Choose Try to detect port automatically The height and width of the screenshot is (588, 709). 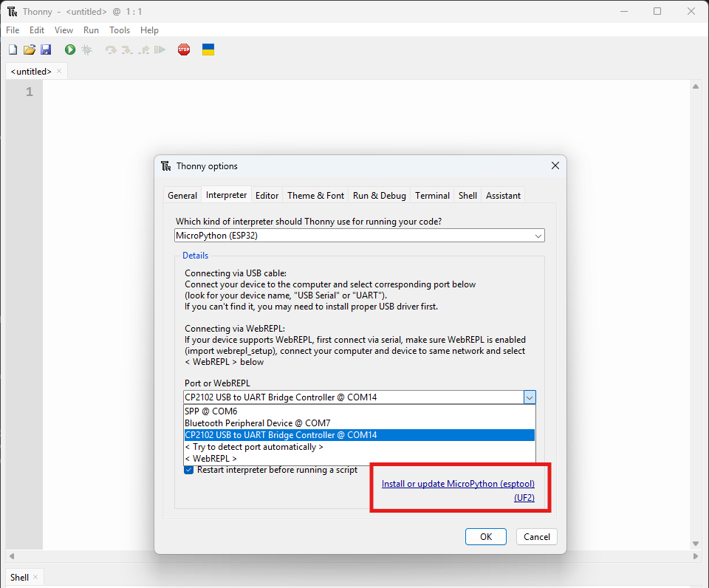pos(360,447)
